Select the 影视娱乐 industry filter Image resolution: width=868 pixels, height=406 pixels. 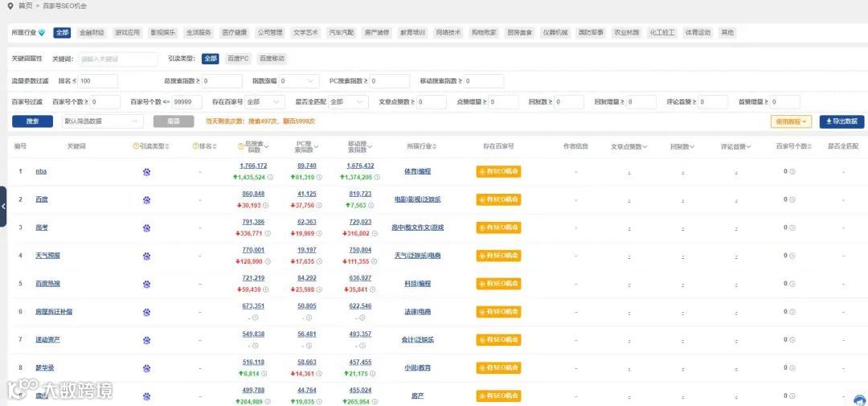[162, 33]
